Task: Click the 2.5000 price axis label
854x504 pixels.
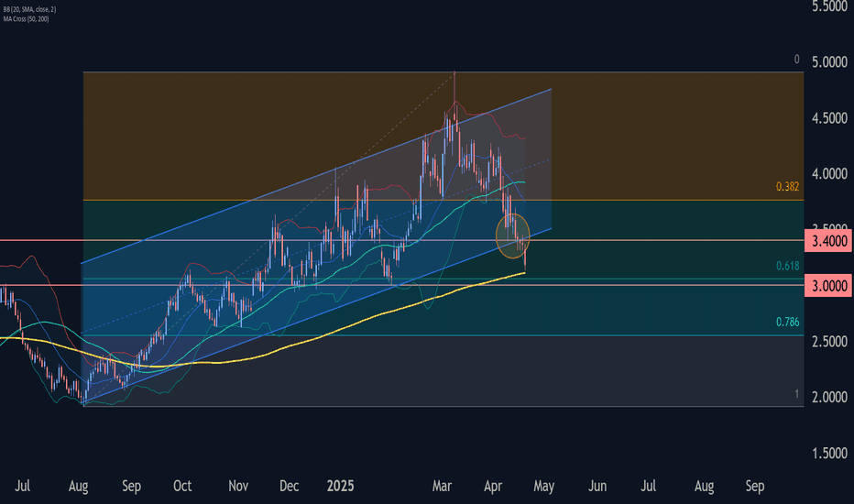Action: click(829, 342)
